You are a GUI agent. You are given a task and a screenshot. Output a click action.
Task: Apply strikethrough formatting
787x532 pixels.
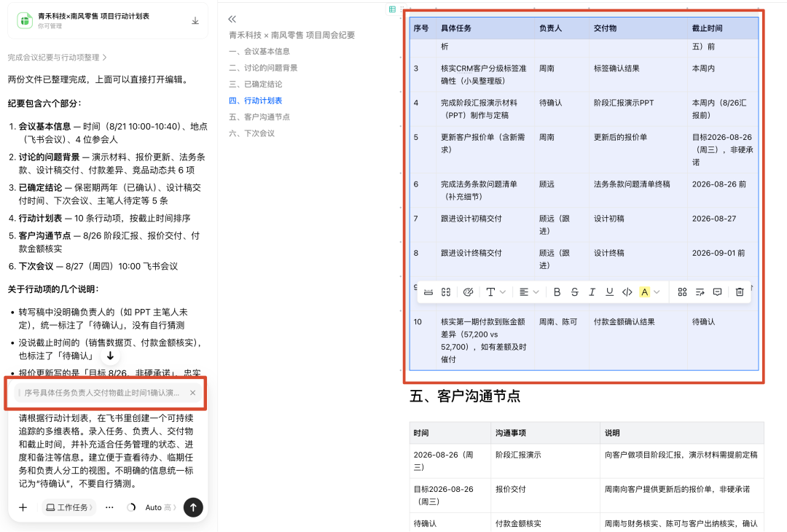[x=575, y=292]
